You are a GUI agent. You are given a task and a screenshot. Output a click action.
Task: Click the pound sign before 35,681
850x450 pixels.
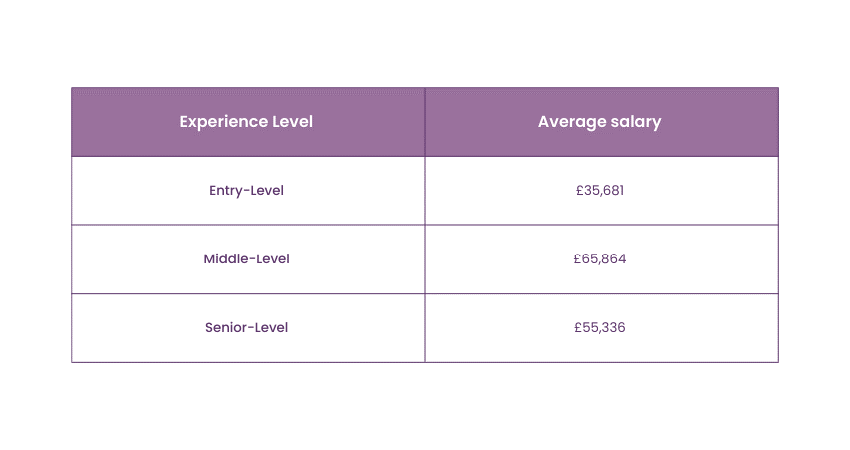pyautogui.click(x=580, y=190)
